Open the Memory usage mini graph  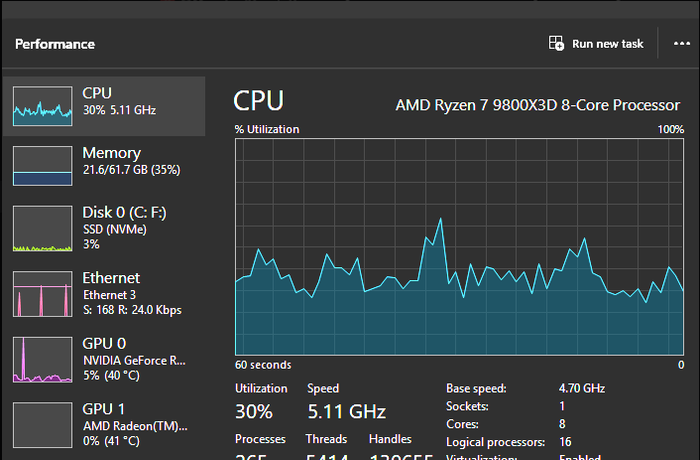pos(42,166)
